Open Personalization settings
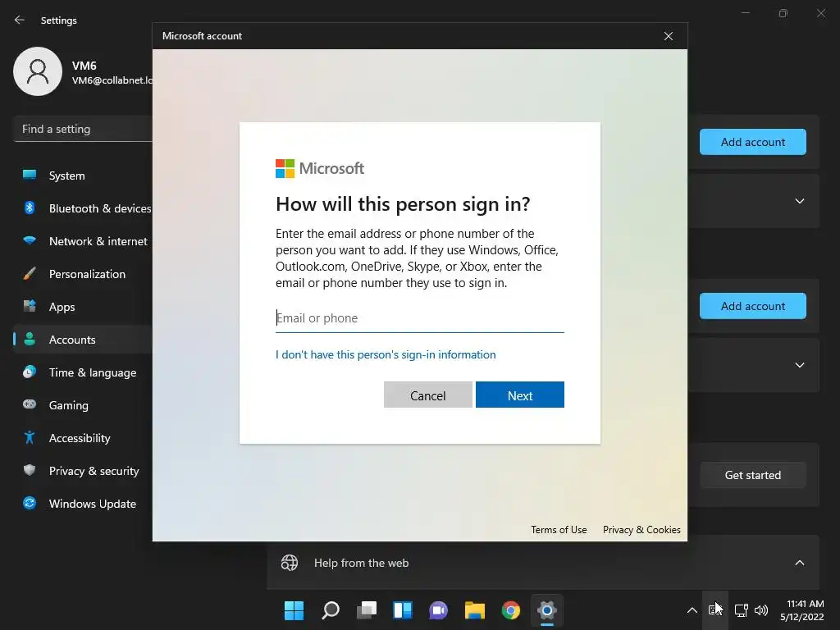Screen dimensions: 840x630 tap(83, 274)
